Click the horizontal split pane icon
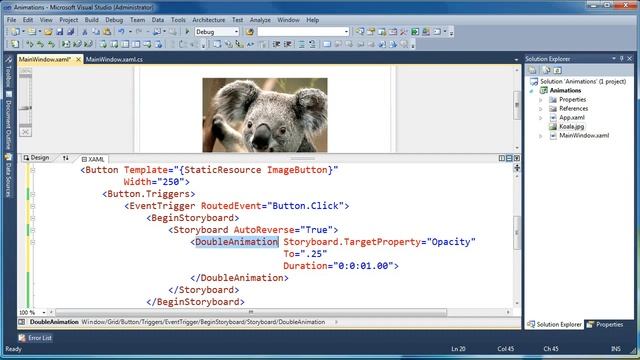 (509, 158)
